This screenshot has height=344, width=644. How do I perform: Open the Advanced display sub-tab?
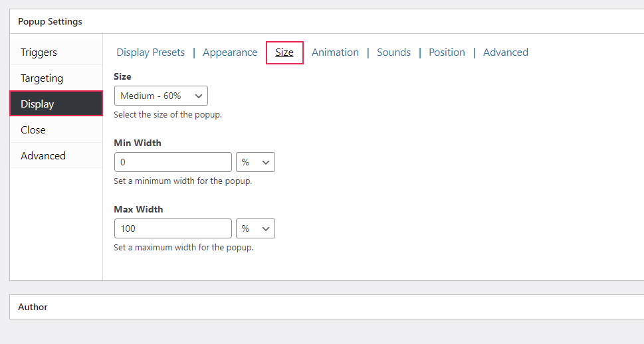(x=506, y=52)
